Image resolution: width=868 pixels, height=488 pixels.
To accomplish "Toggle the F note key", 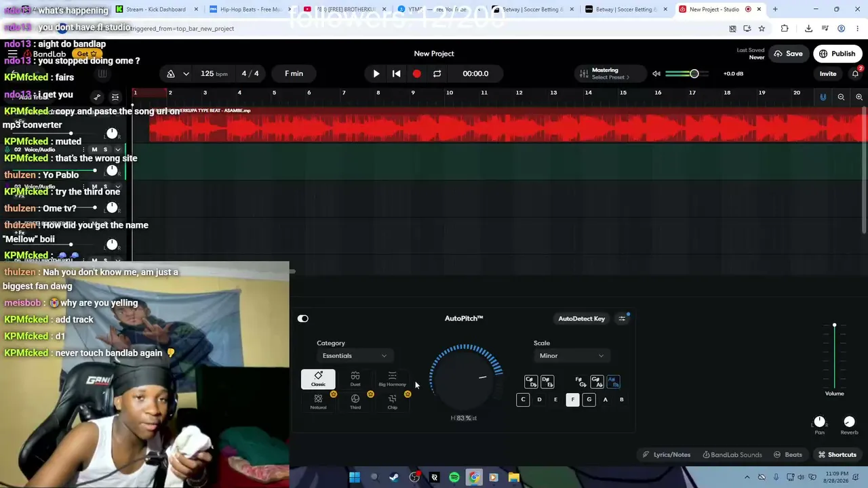I will coord(572,399).
